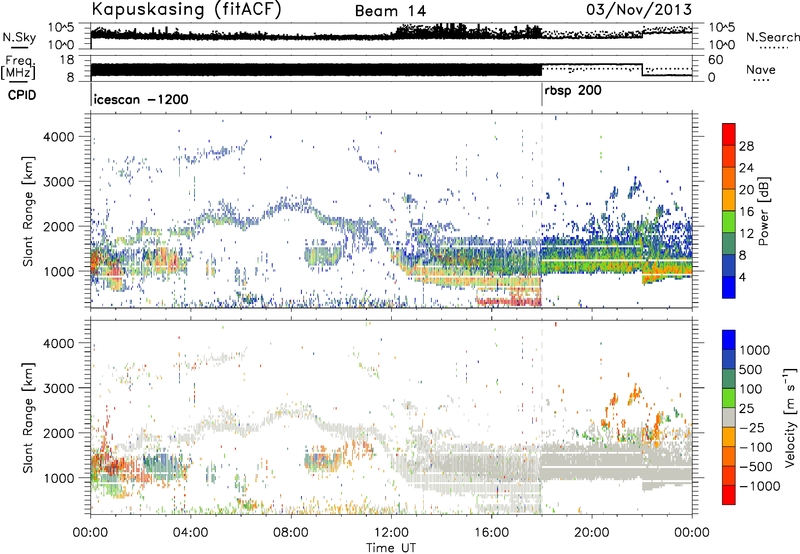Click the '28' power scale value

(746, 146)
